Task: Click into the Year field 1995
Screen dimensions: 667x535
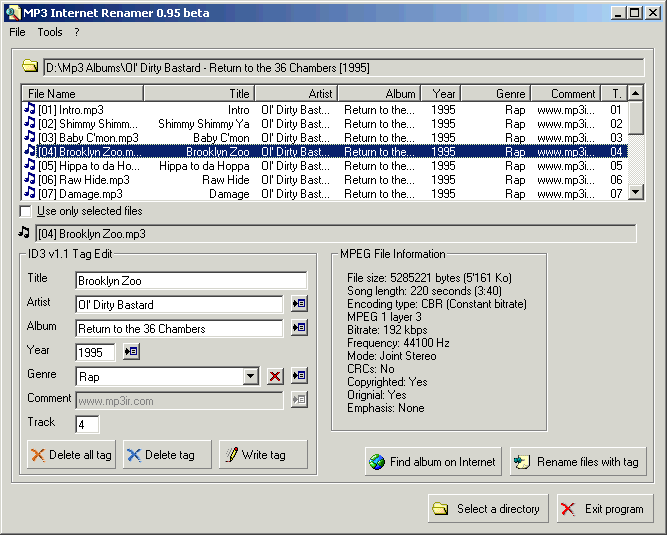Action: click(95, 353)
